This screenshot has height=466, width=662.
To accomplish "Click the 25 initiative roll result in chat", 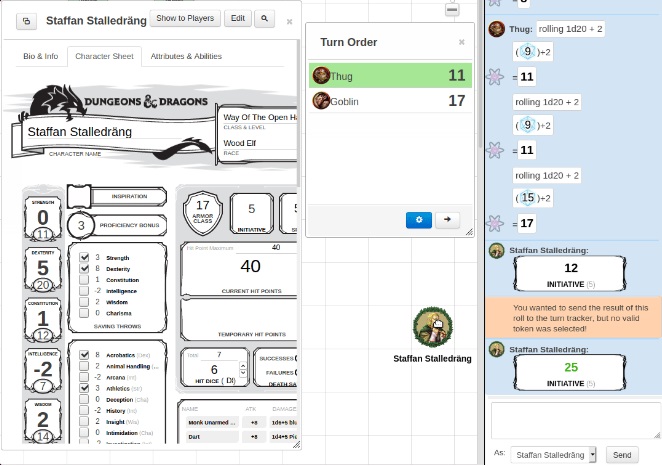I will 571,367.
